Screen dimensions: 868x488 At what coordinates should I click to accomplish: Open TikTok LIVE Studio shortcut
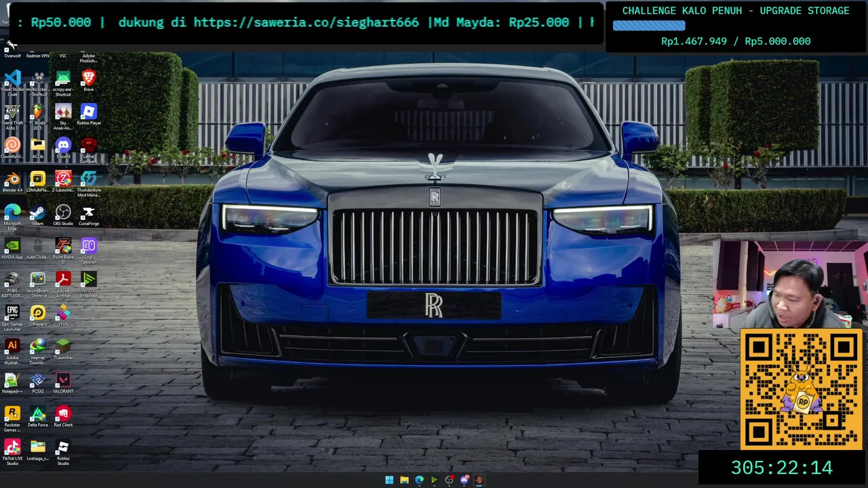(12, 452)
